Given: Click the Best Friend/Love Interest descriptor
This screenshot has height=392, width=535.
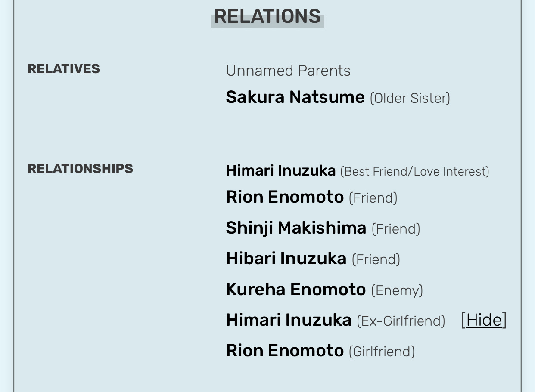Looking at the screenshot, I should [415, 172].
